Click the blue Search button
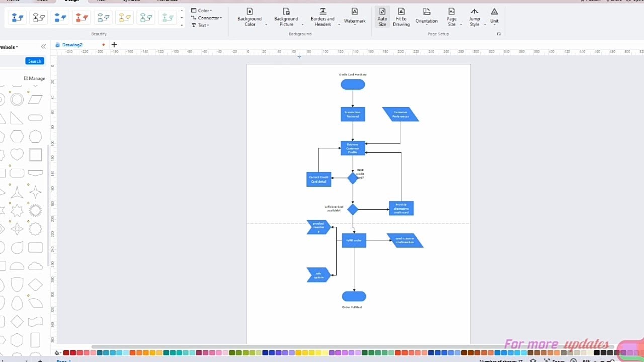Viewport: 644px width, 362px height. tap(35, 61)
